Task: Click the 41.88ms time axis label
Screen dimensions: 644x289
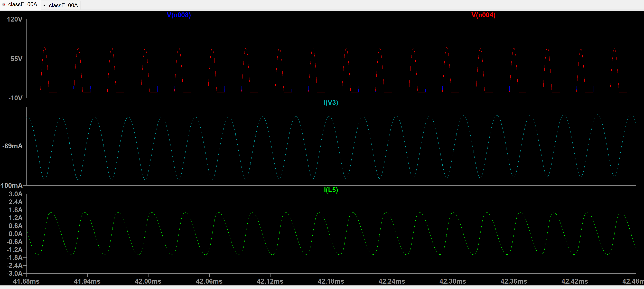Action: click(26, 281)
